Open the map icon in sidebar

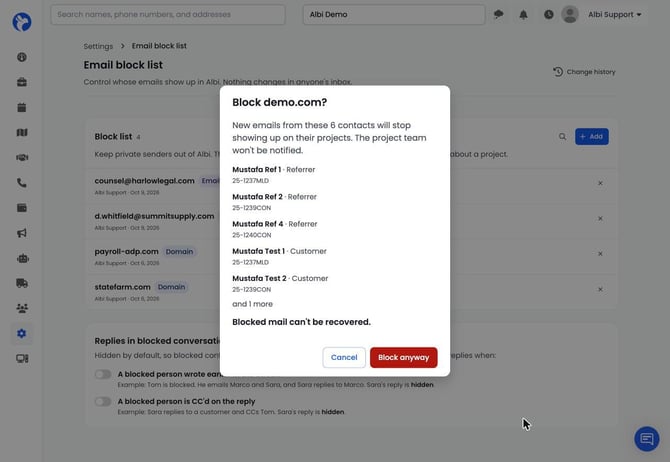pyautogui.click(x=22, y=132)
